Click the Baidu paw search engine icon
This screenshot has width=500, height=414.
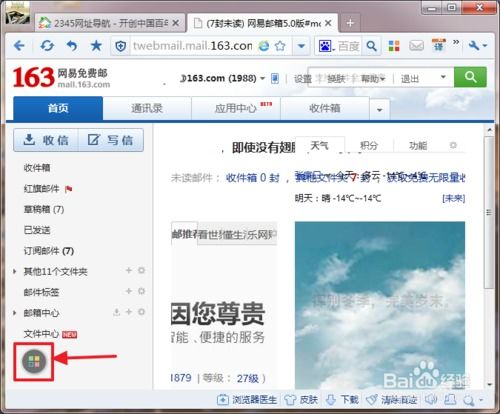326,46
